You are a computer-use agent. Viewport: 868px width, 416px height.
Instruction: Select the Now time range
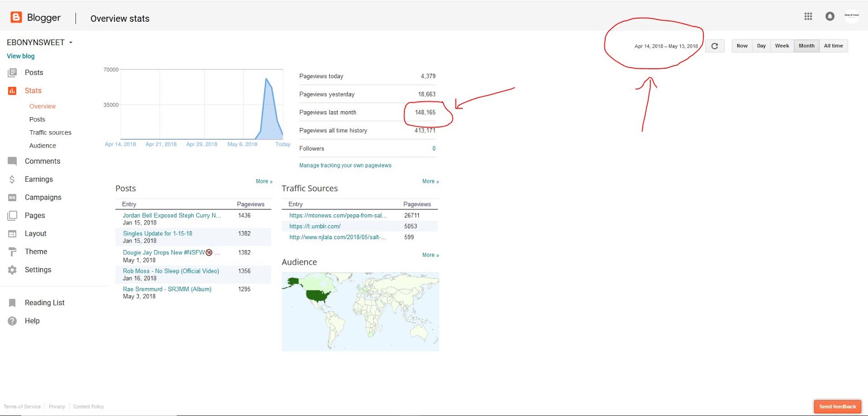pos(742,46)
